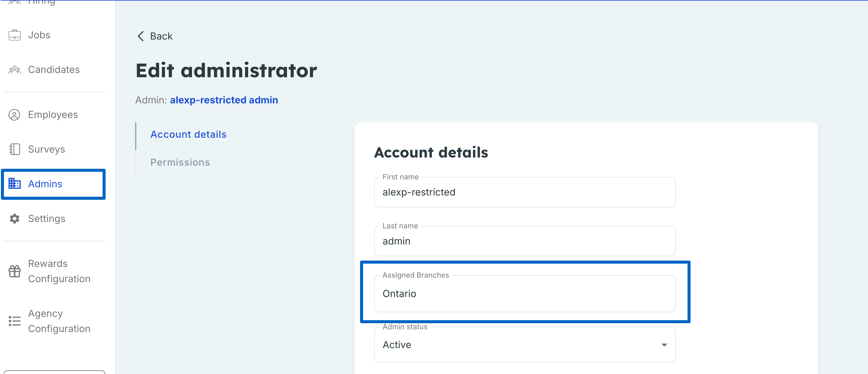
Task: Expand the Admin status field showing Active
Action: pos(525,345)
